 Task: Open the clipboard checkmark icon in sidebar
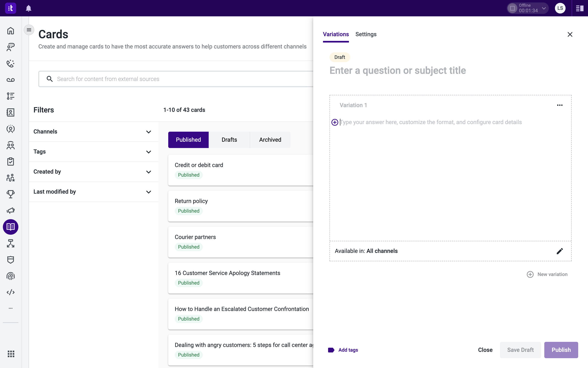pos(10,162)
